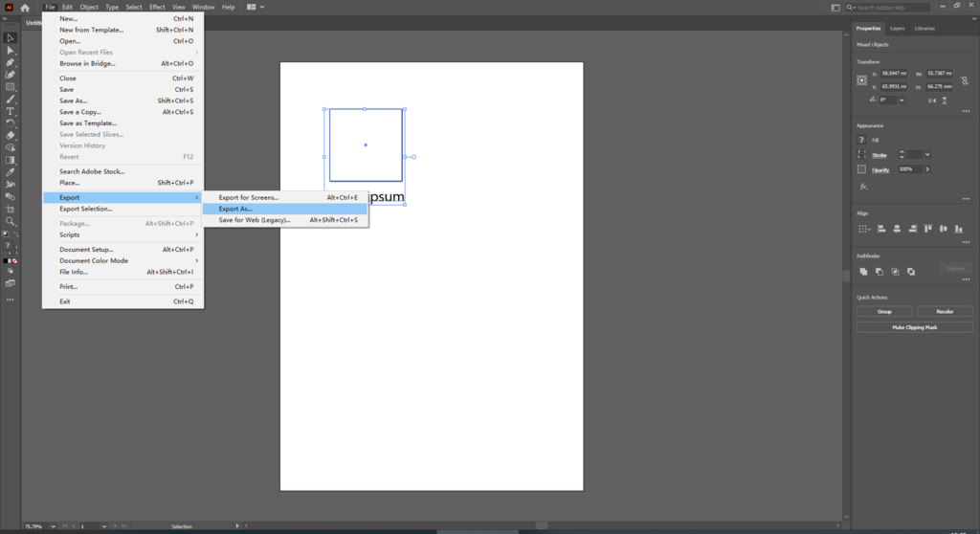Select the Curvature tool
This screenshot has width=980, height=534.
[x=10, y=75]
